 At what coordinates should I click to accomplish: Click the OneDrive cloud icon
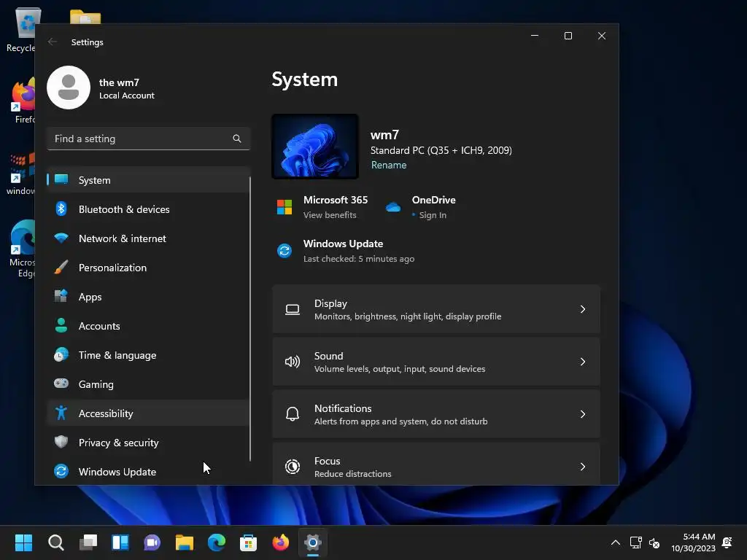click(393, 207)
